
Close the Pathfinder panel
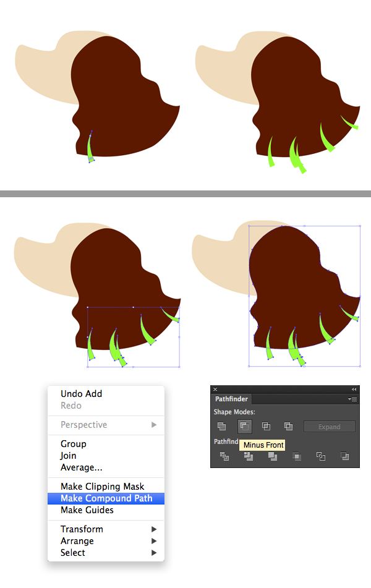pyautogui.click(x=215, y=389)
